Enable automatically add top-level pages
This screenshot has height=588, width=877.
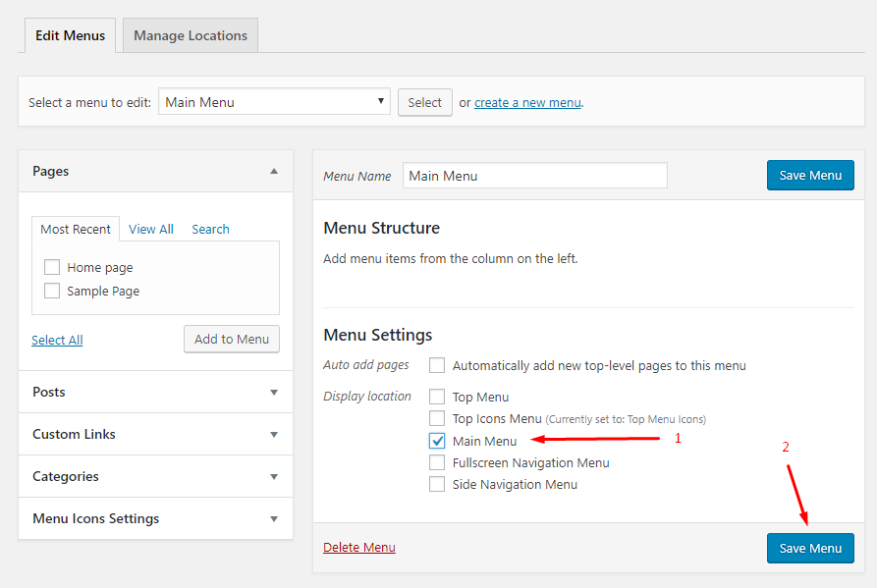[x=437, y=365]
